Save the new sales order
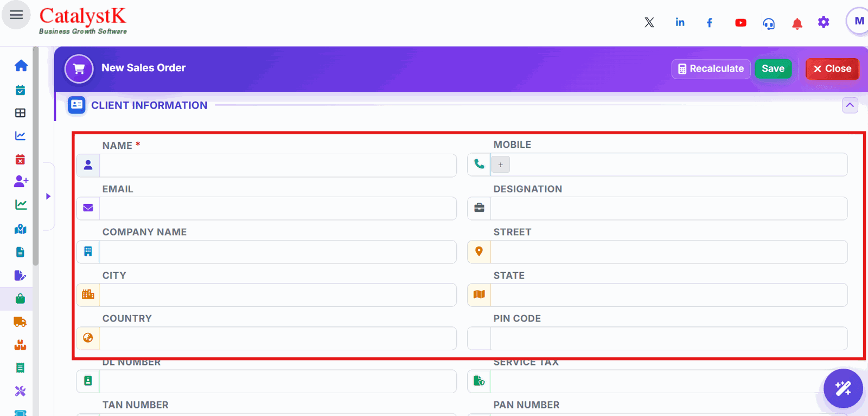 point(773,69)
